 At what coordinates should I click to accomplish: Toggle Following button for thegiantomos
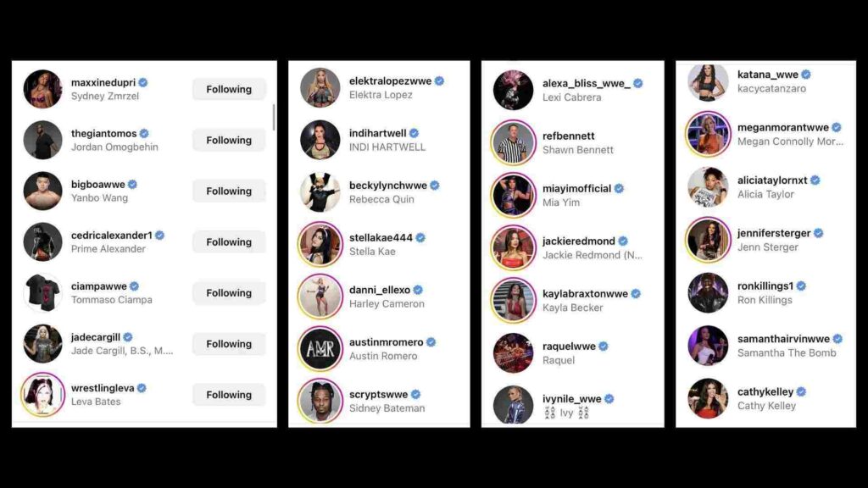point(229,140)
